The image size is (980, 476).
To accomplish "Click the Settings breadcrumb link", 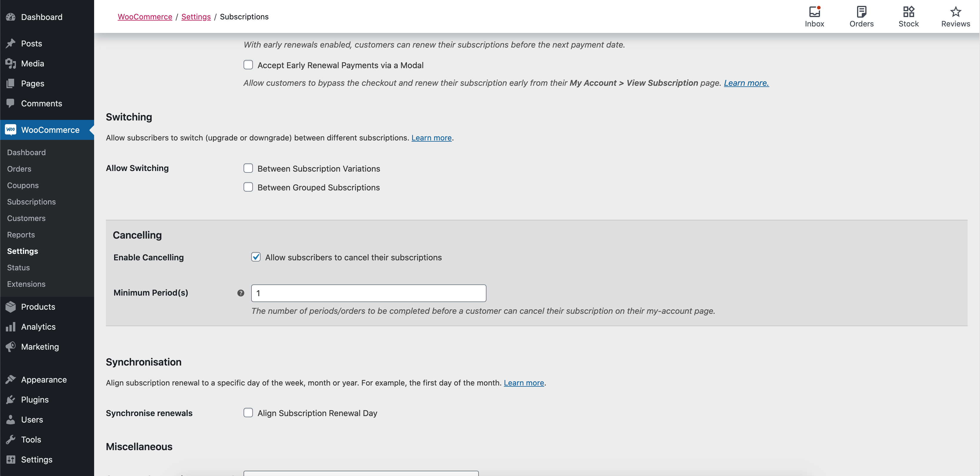I will coord(196,16).
